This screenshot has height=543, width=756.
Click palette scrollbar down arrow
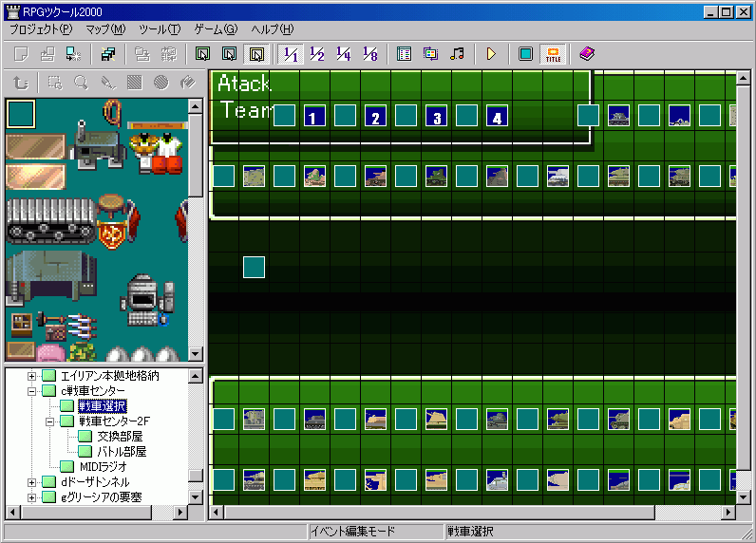(x=195, y=354)
